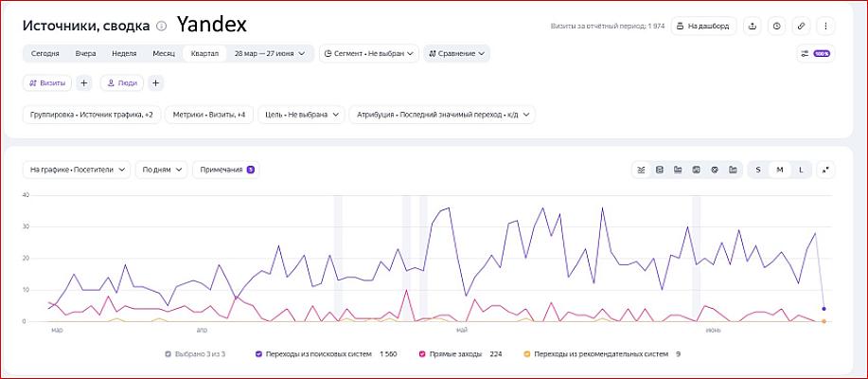Click the Визиты segment button
The height and width of the screenshot is (379, 868).
[x=47, y=83]
